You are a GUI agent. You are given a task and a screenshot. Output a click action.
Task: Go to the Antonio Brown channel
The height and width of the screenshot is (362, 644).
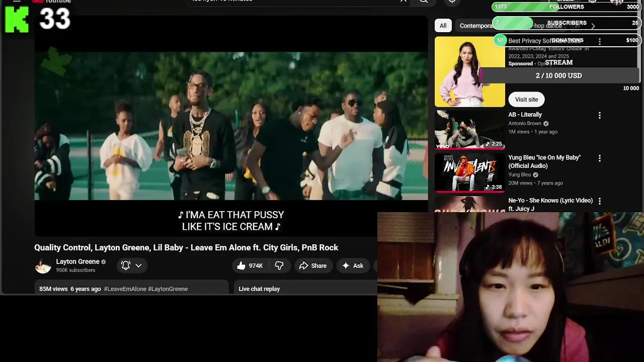point(525,123)
